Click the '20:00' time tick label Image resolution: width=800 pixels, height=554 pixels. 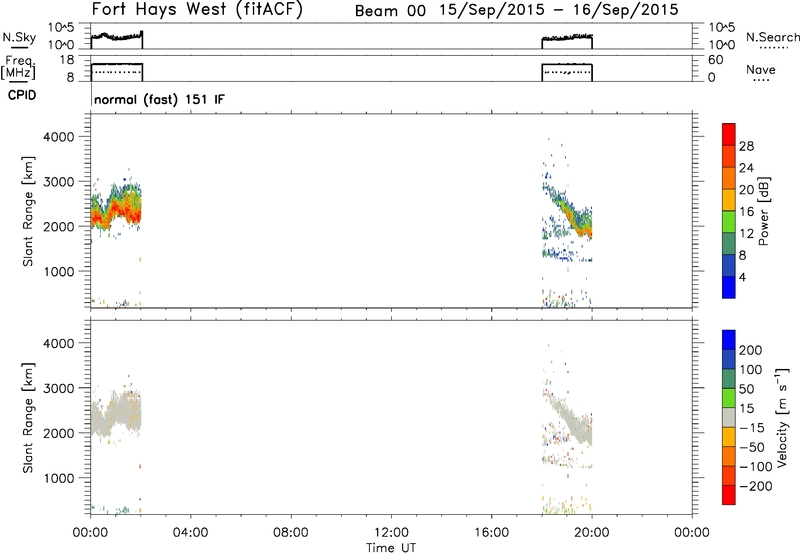tap(592, 533)
